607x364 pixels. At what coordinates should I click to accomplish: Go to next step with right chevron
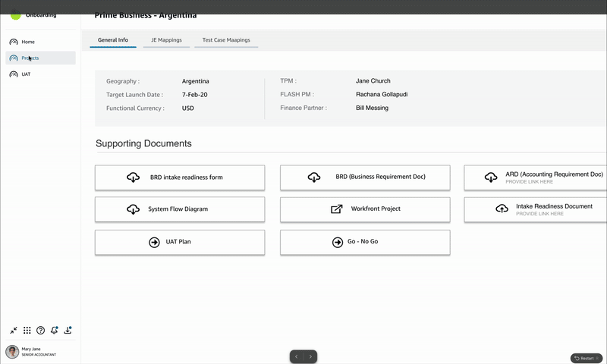tap(310, 356)
